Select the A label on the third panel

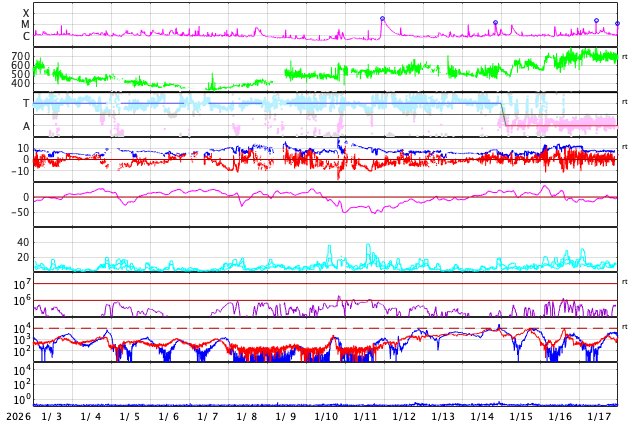click(x=26, y=126)
